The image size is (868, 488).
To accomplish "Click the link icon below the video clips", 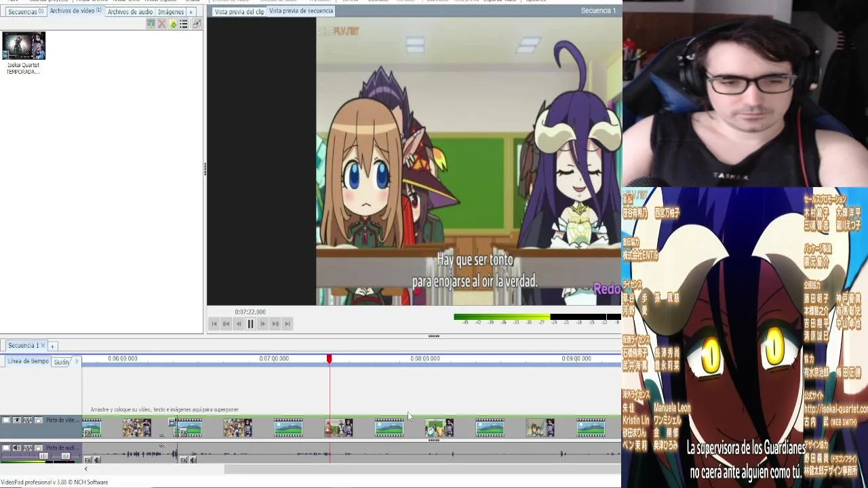I will point(162,436).
